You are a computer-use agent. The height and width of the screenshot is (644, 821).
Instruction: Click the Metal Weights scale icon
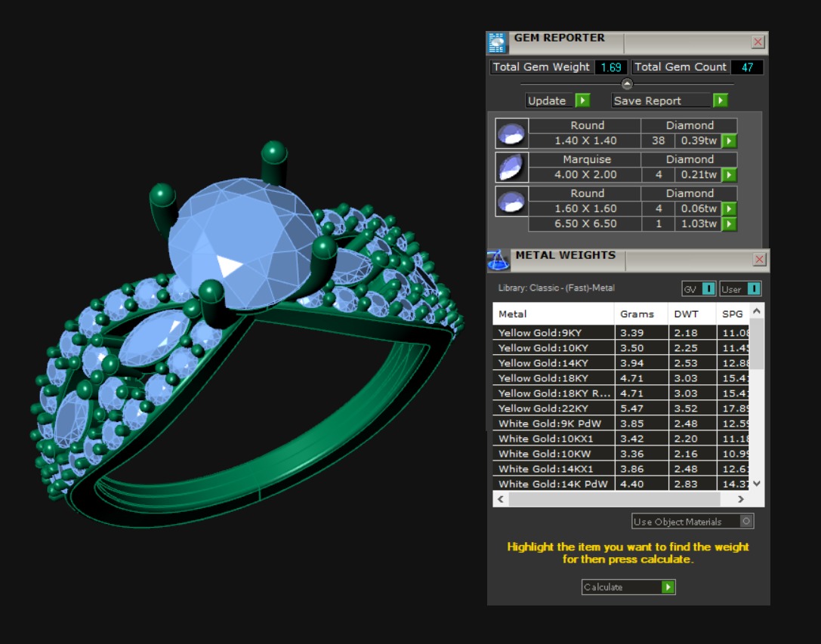[498, 260]
